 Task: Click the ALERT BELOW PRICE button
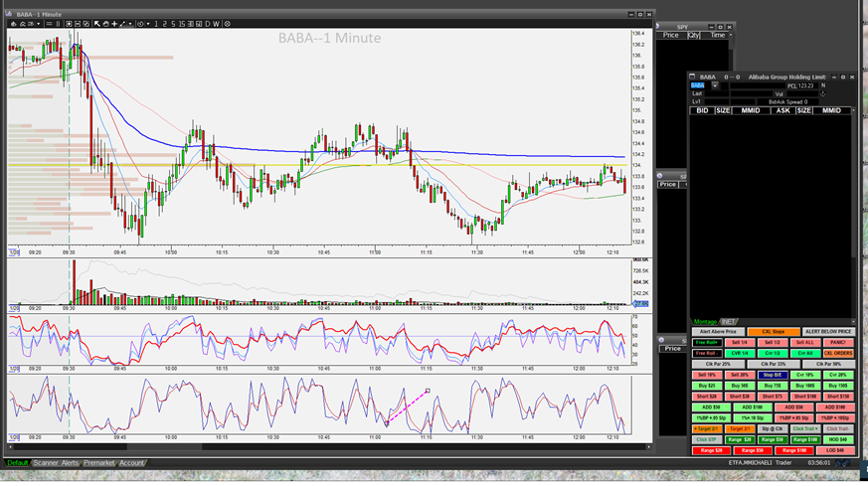pyautogui.click(x=828, y=332)
